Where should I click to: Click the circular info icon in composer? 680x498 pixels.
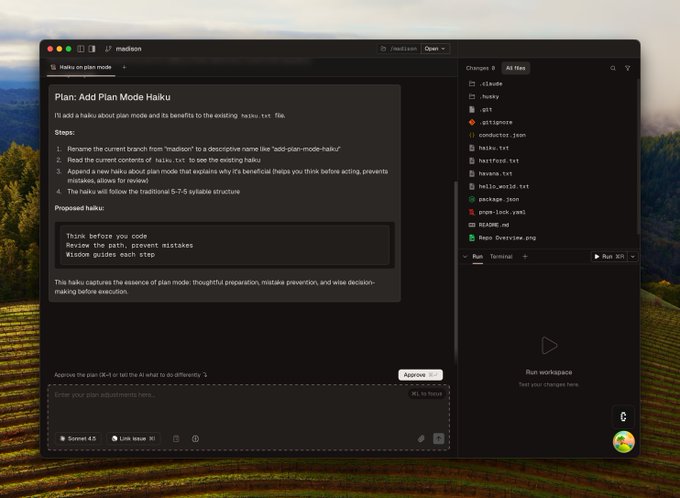coord(196,439)
